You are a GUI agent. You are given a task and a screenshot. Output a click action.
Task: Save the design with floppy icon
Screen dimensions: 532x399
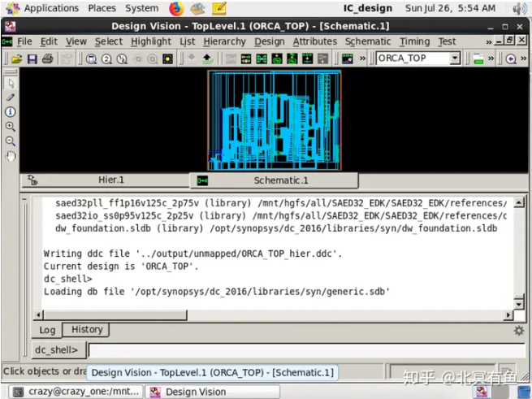pyautogui.click(x=32, y=59)
